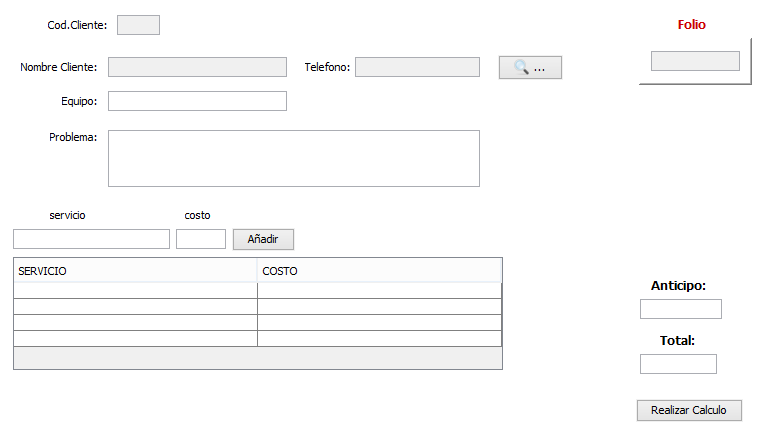
Task: Click the magnifier search client button
Action: [530, 68]
